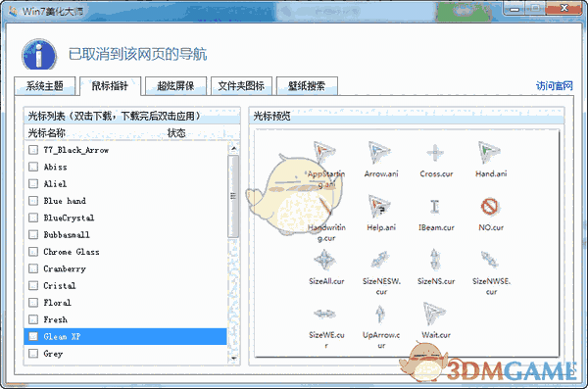Tick the Chrome Glass checkbox
This screenshot has height=389, width=588.
coord(33,252)
